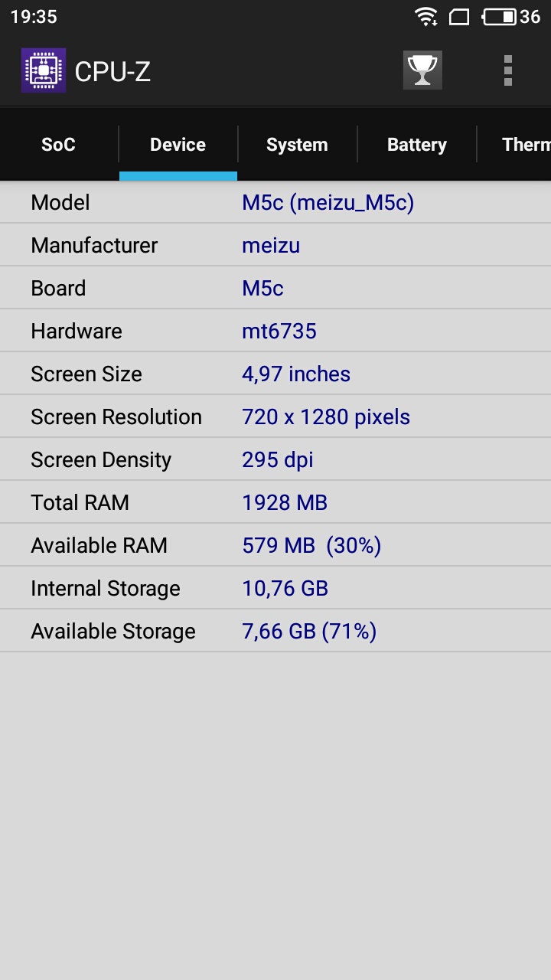Tap the Wi-Fi status icon
This screenshot has height=980, width=551.
pos(425,16)
